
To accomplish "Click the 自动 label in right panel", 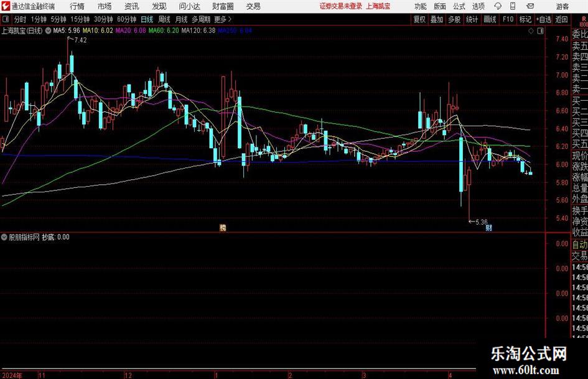I will [580, 245].
